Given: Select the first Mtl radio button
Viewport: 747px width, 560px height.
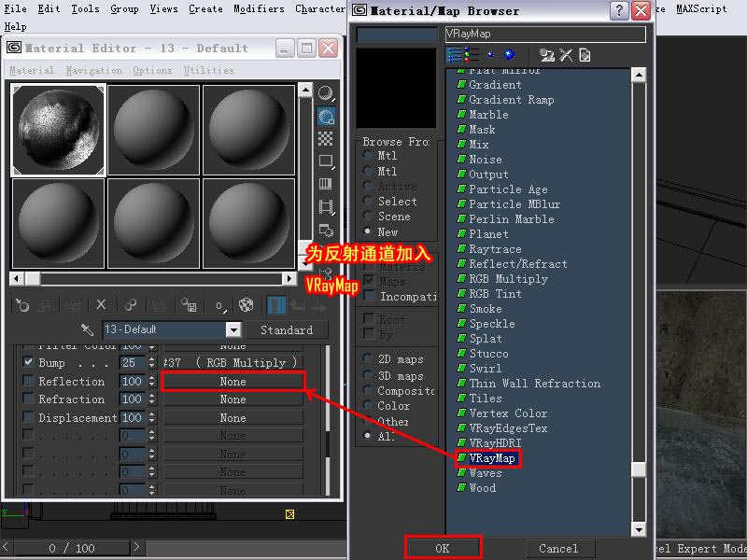Looking at the screenshot, I should pos(367,155).
